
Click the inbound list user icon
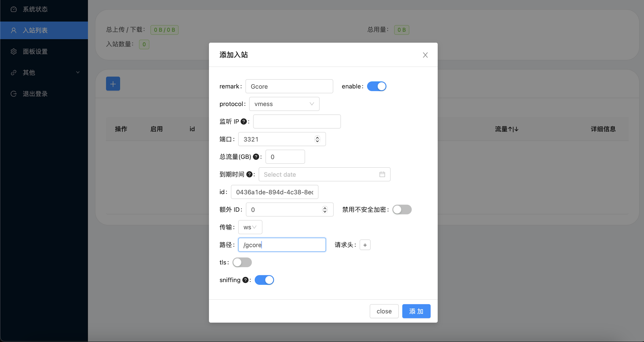(14, 30)
